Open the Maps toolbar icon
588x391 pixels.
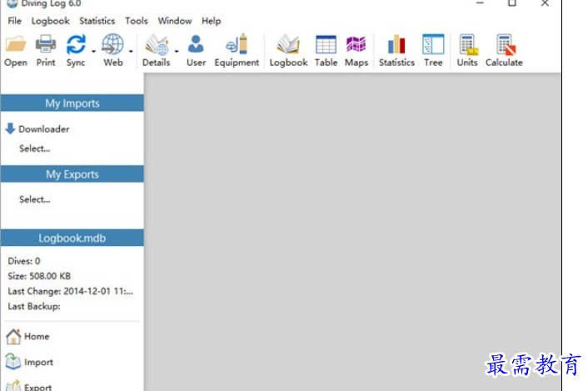click(x=356, y=44)
